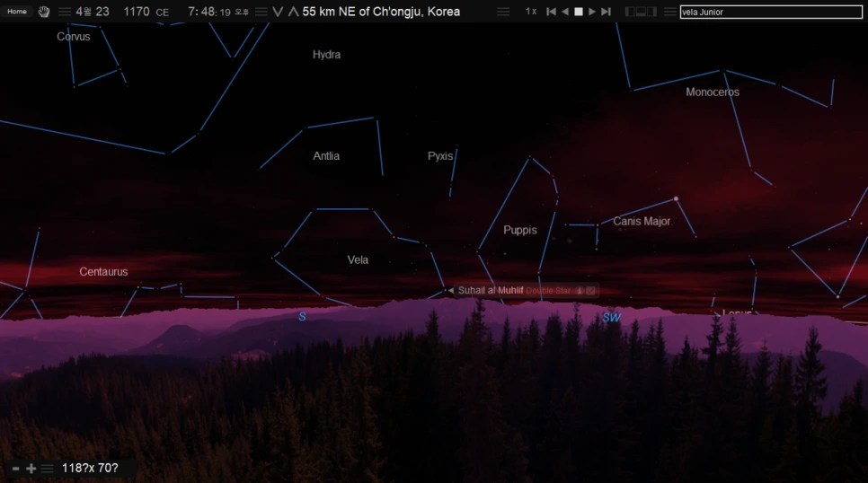Toggle the bottom pane layout

tap(641, 12)
